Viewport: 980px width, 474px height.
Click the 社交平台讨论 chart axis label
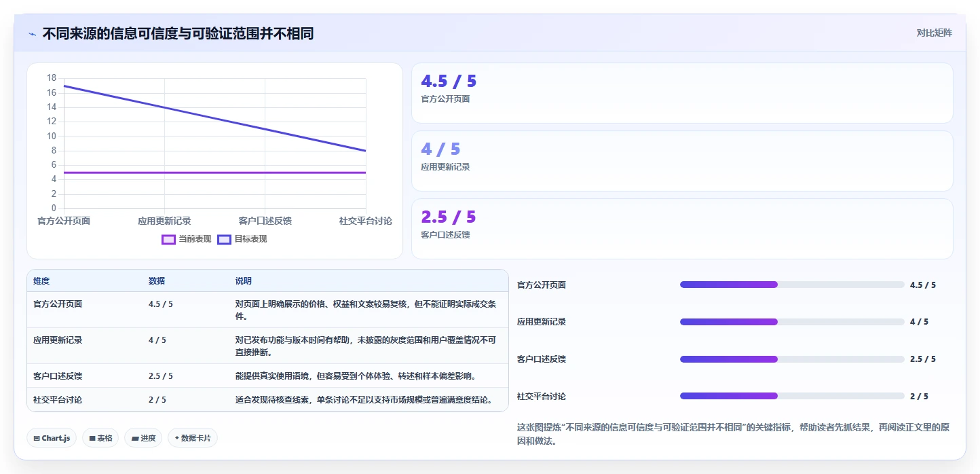click(x=366, y=221)
